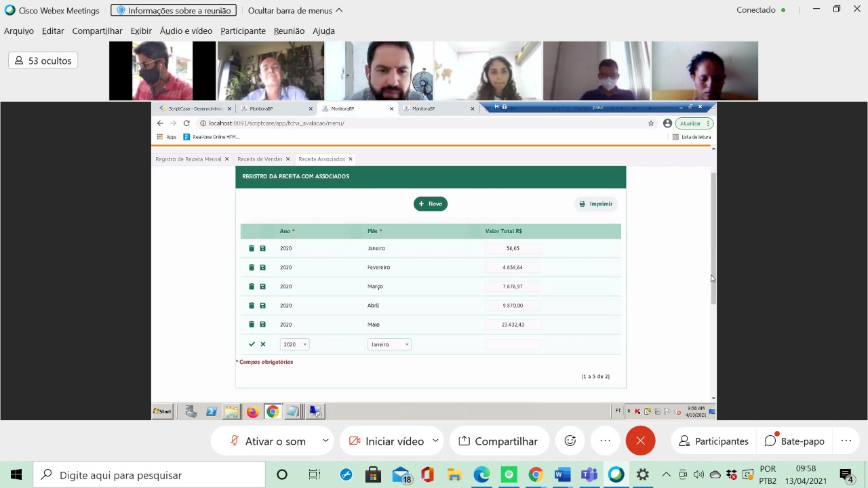Show the 53 ocultos participants
The width and height of the screenshot is (868, 488).
point(43,61)
